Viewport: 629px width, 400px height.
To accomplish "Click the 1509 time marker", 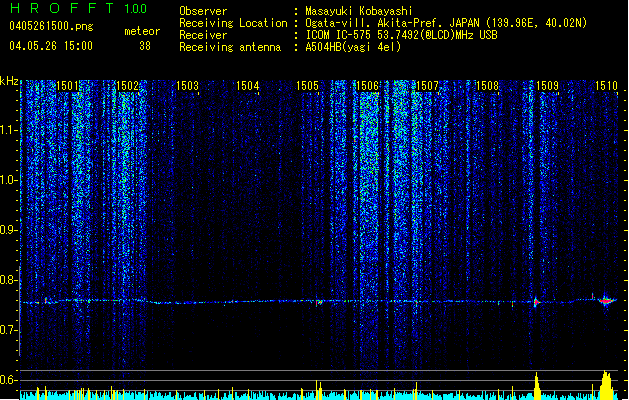I will click(x=547, y=86).
